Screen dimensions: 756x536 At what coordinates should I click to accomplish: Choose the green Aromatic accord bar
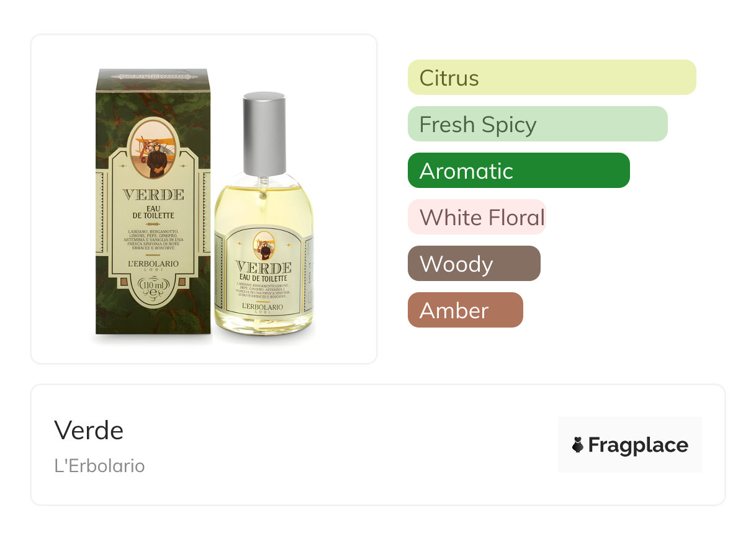pos(519,171)
